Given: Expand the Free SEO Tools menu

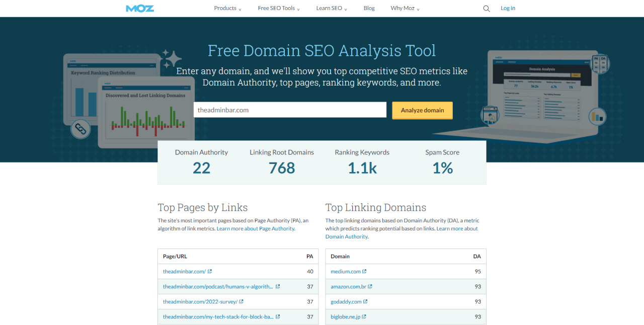Looking at the screenshot, I should tap(279, 8).
